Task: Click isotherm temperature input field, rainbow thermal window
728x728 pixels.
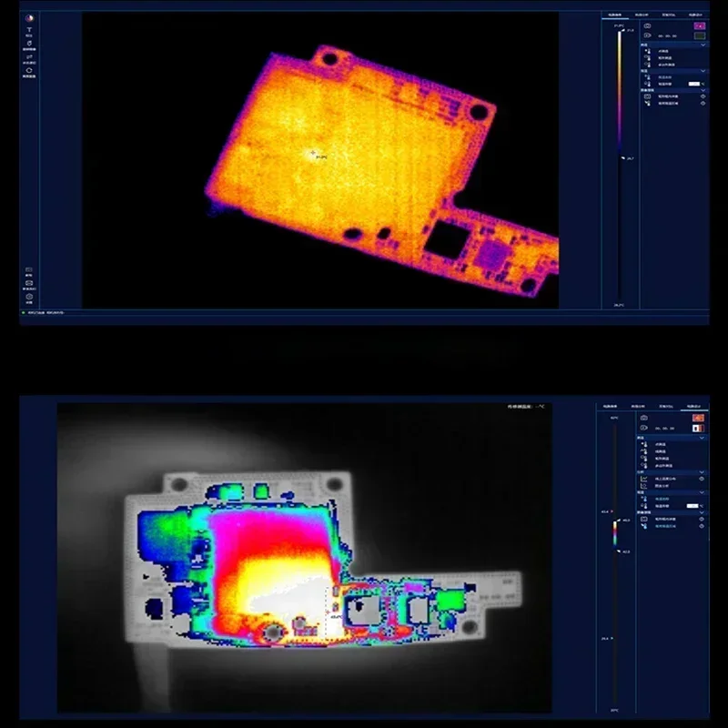Action: point(693,506)
